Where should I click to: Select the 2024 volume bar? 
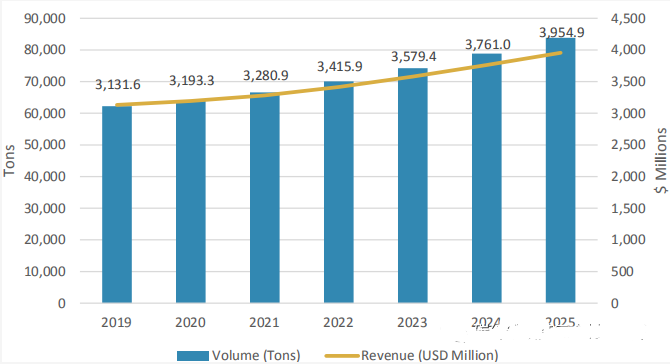pos(486,178)
